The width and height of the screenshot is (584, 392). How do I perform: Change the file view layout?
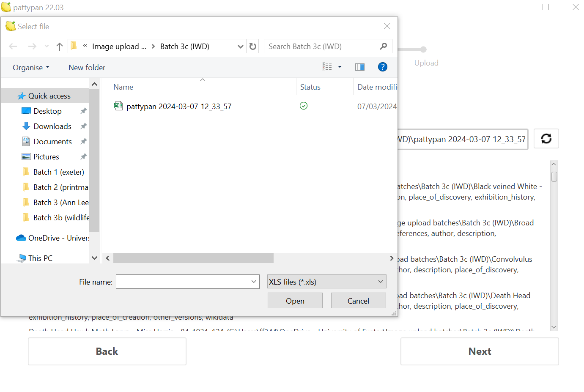coord(327,67)
